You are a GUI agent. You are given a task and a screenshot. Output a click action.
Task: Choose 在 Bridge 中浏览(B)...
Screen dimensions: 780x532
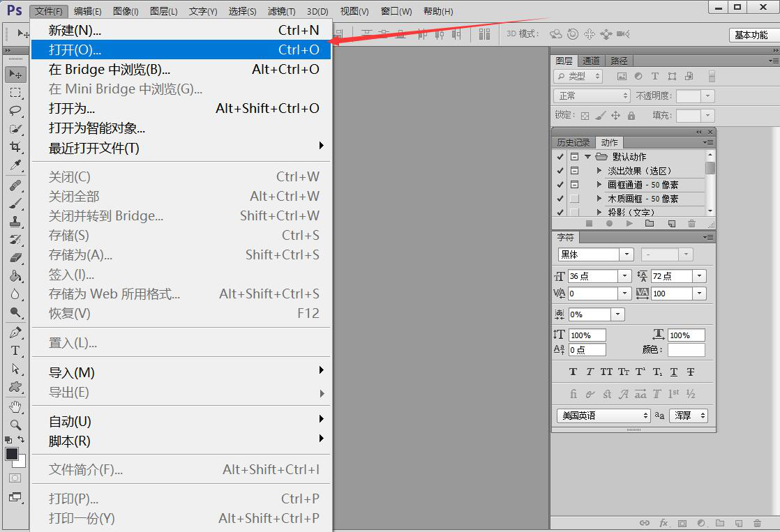(181, 69)
